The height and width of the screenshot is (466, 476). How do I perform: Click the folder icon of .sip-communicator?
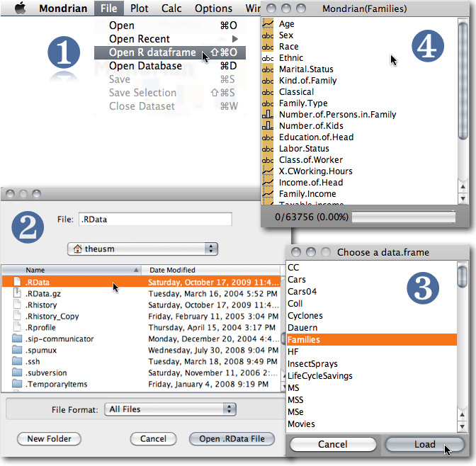[x=17, y=339]
